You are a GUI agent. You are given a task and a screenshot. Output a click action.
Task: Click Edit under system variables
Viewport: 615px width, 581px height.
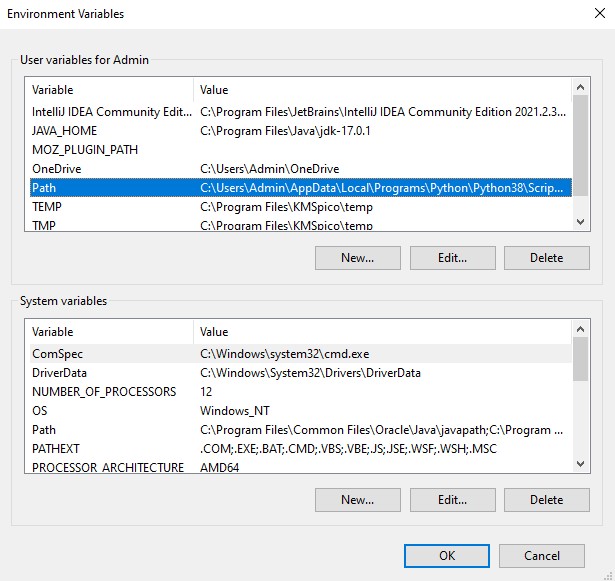453,500
